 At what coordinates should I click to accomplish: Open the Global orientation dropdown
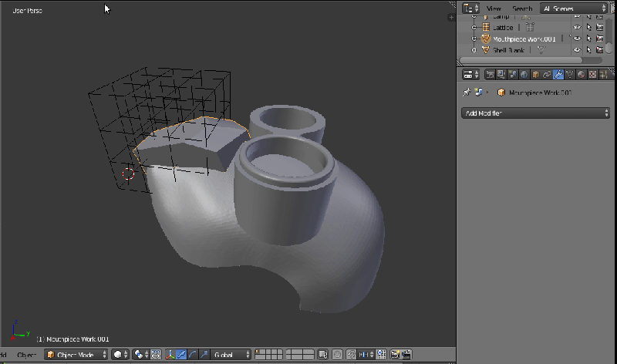231,355
